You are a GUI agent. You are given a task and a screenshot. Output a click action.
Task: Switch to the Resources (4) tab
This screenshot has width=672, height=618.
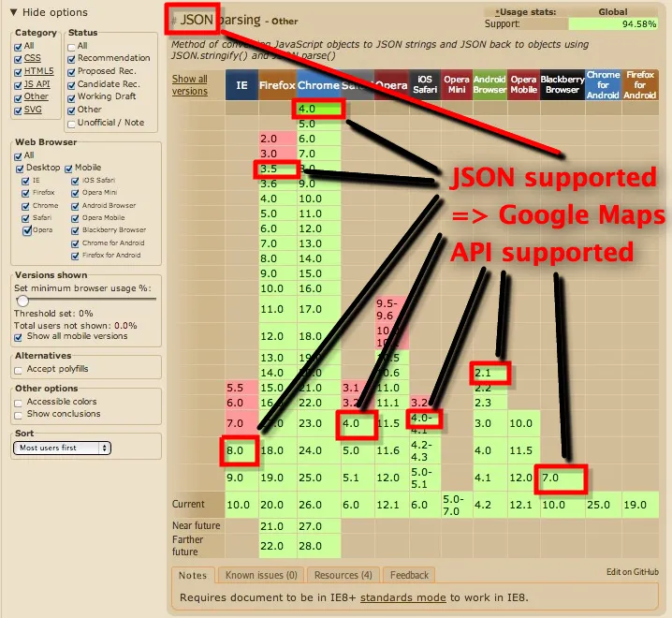[x=343, y=575]
